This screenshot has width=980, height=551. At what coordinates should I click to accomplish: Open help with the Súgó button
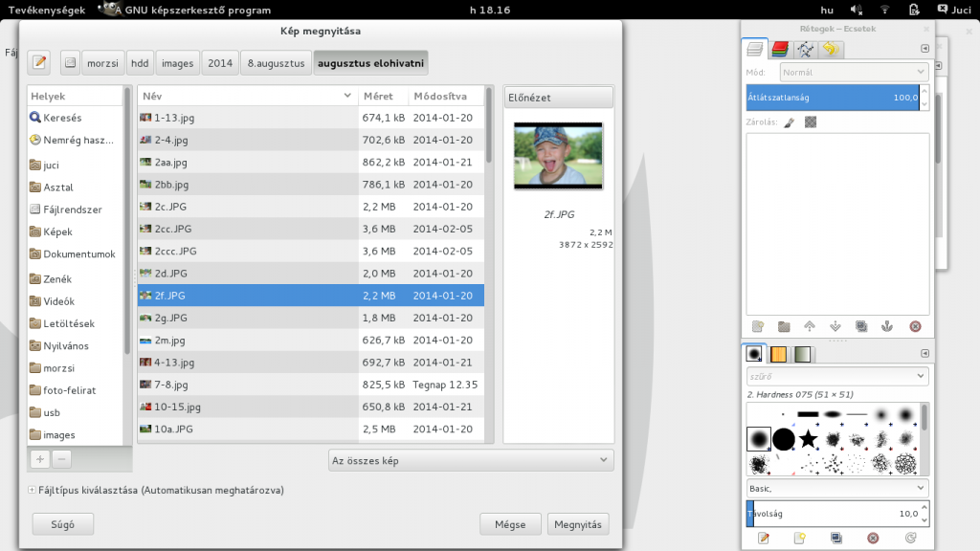point(61,523)
